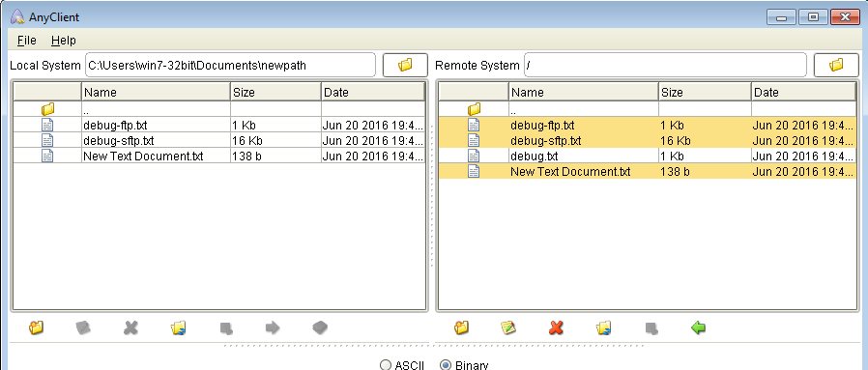This screenshot has width=868, height=370.
Task: Click file icon of remote New Text Document.txt
Action: (x=474, y=171)
